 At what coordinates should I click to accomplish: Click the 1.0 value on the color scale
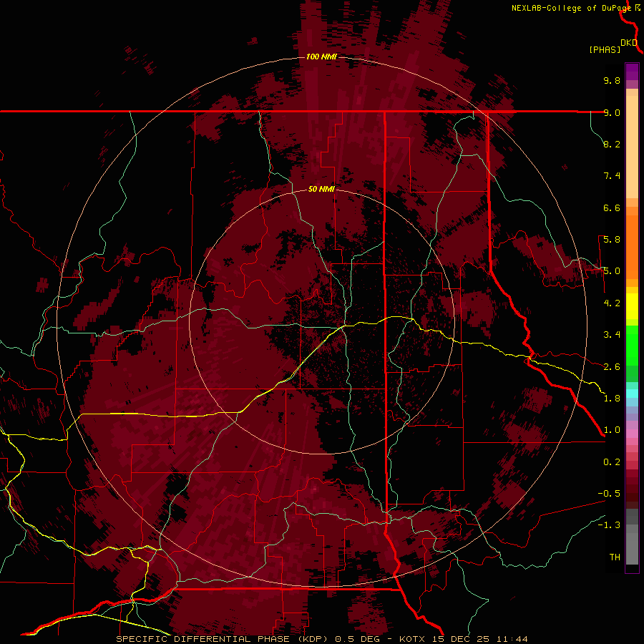(612, 430)
